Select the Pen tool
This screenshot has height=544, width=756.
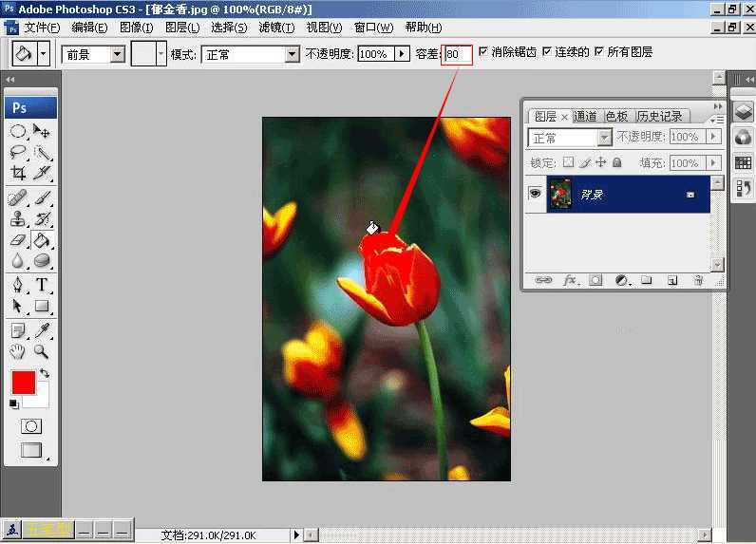pyautogui.click(x=18, y=285)
